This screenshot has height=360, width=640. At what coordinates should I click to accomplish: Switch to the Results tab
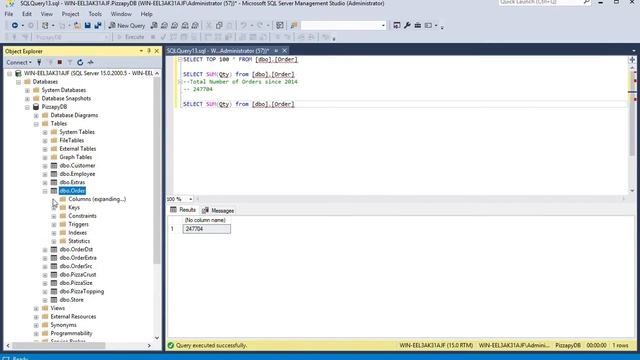(x=183, y=210)
